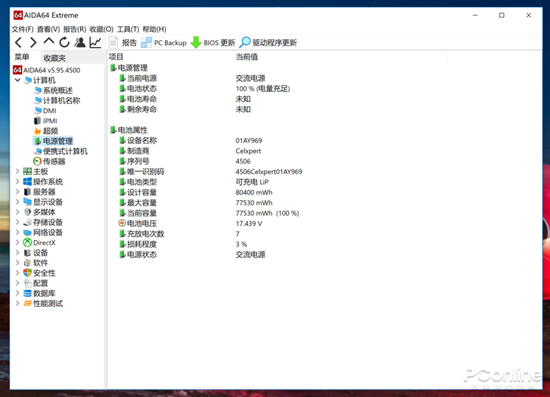Expand the 服务器 tree node
The height and width of the screenshot is (397, 550).
point(18,192)
